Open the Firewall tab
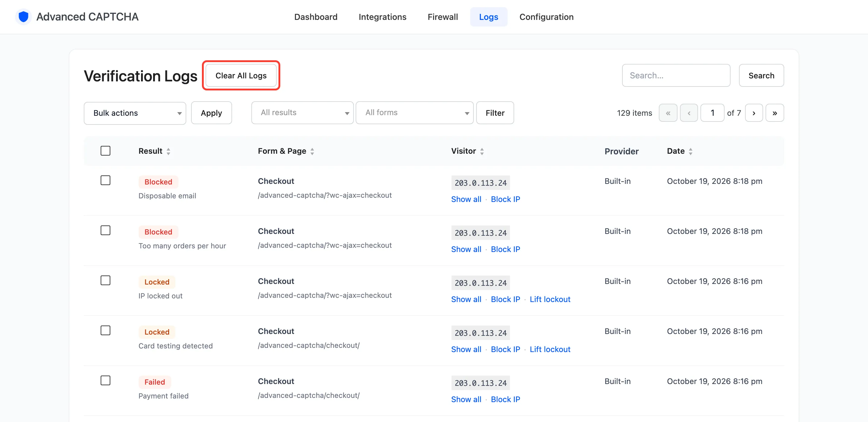 [442, 17]
